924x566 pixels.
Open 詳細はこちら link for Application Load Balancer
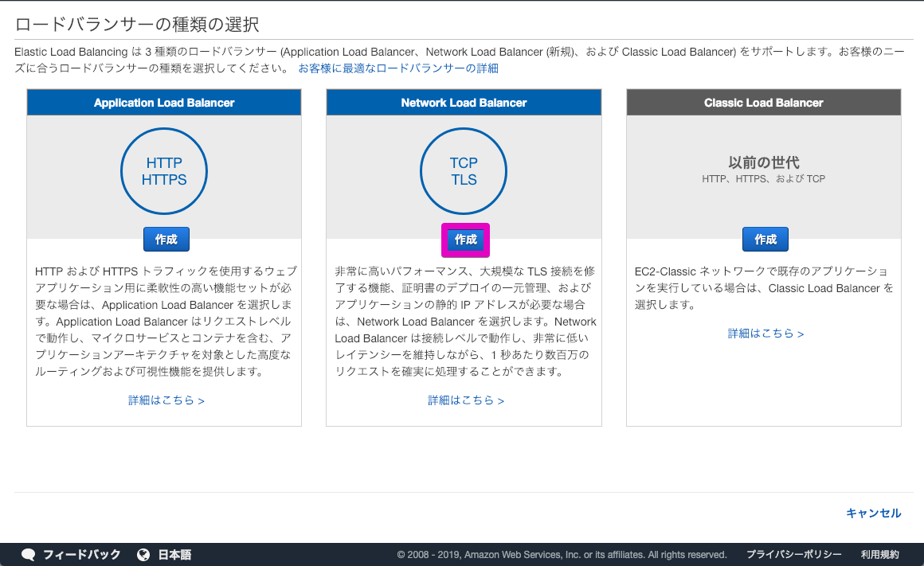(x=164, y=400)
